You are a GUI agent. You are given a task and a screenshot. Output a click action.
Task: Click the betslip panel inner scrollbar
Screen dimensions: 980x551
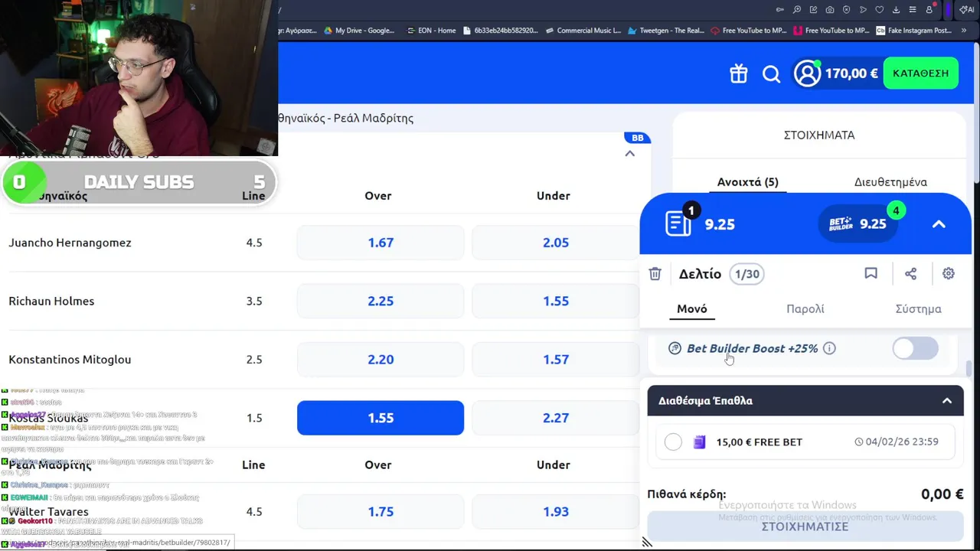969,369
